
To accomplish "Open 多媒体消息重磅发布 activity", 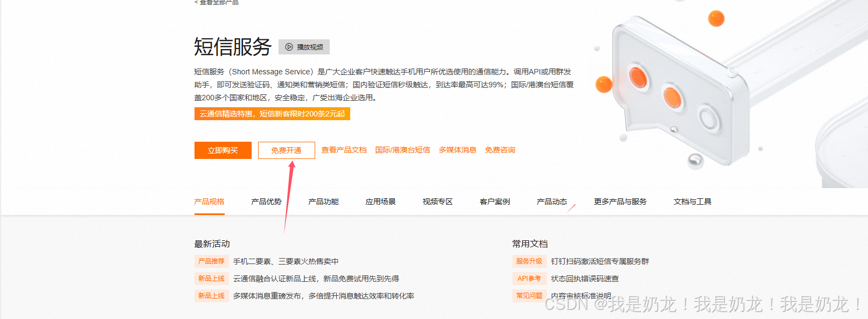I will [324, 296].
